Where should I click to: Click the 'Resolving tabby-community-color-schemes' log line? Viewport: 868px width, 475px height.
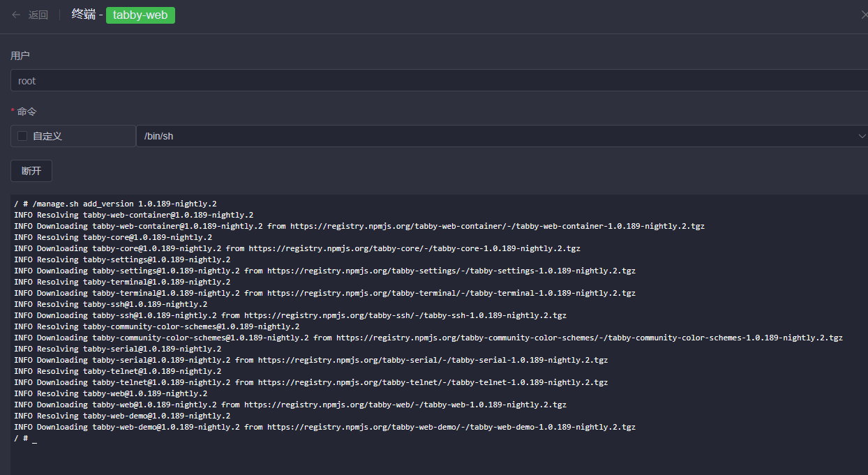click(x=156, y=326)
